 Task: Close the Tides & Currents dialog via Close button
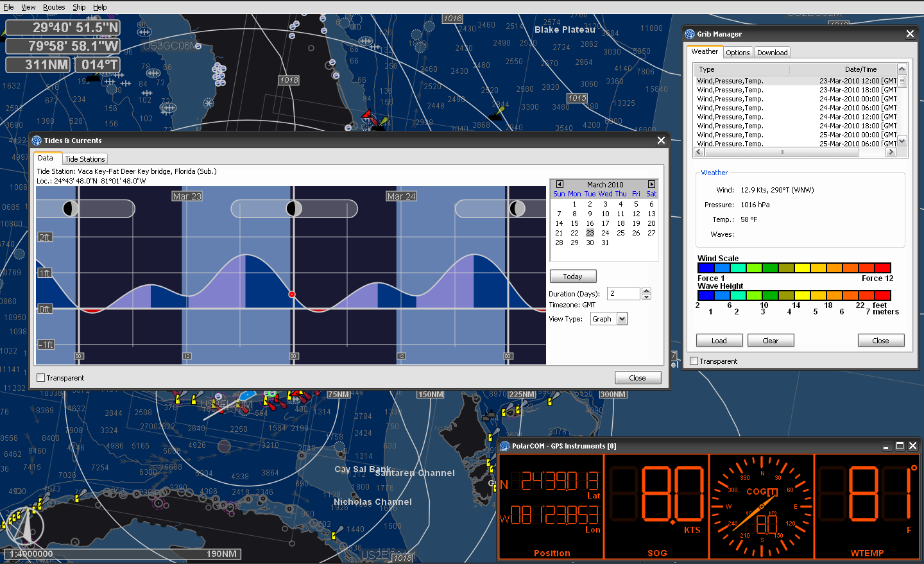tap(638, 378)
